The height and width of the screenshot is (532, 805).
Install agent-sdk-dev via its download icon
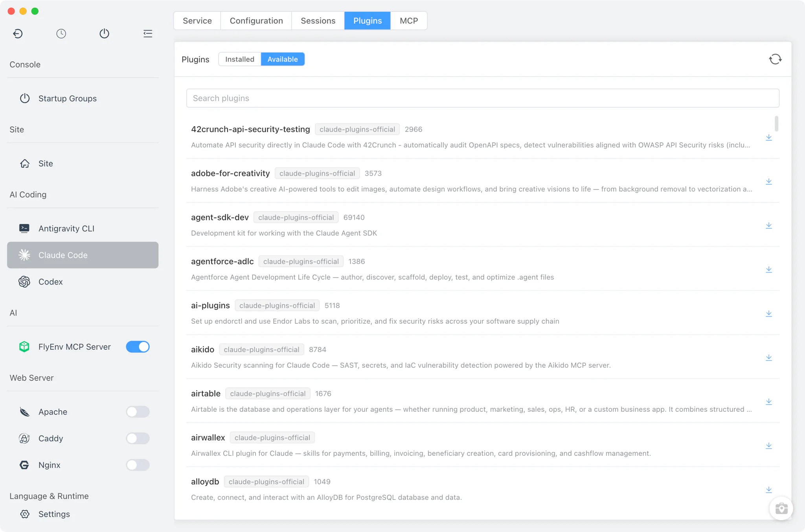tap(769, 225)
